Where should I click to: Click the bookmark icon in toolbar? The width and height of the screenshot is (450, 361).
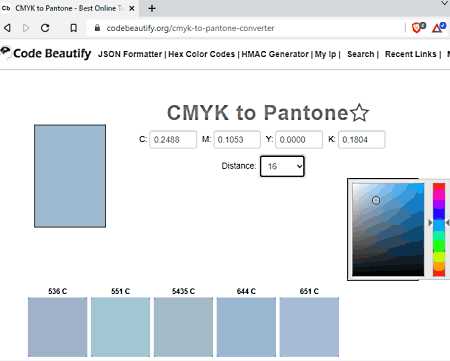74,28
